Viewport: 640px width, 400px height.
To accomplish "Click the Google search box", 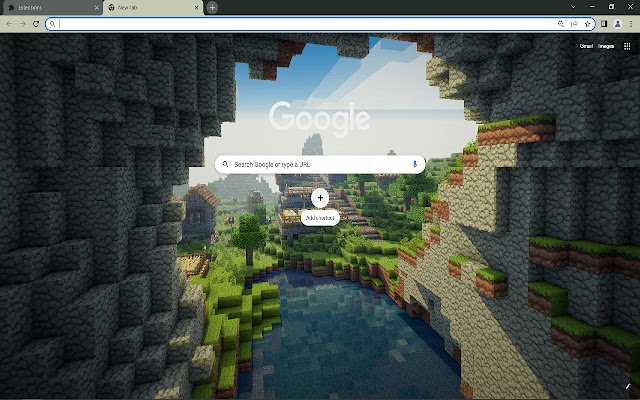I will 320,164.
